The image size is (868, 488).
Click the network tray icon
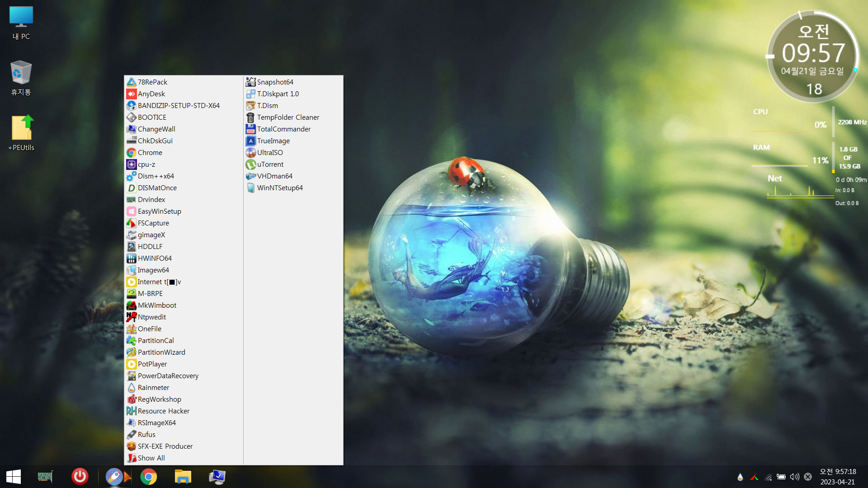point(768,477)
